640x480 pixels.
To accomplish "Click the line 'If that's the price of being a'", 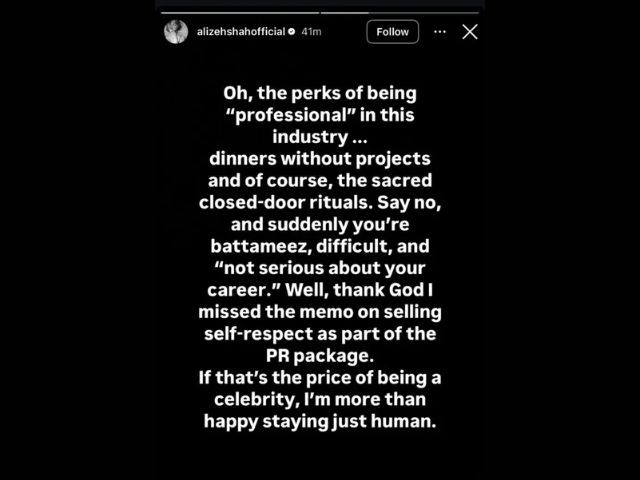I will 320,378.
